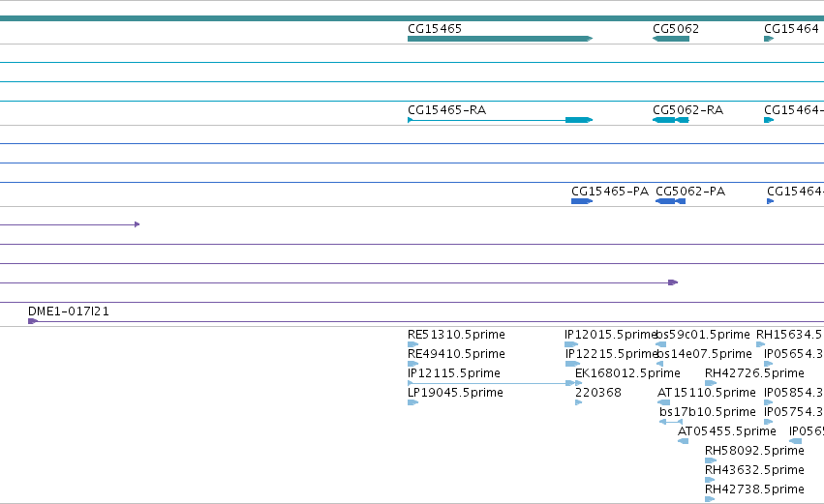This screenshot has width=824, height=504.
Task: Open the EK168012.5prime EST label
Action: click(x=627, y=373)
